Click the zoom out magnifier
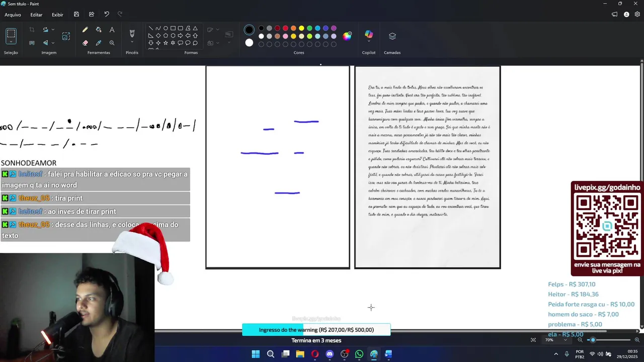 click(x=580, y=340)
